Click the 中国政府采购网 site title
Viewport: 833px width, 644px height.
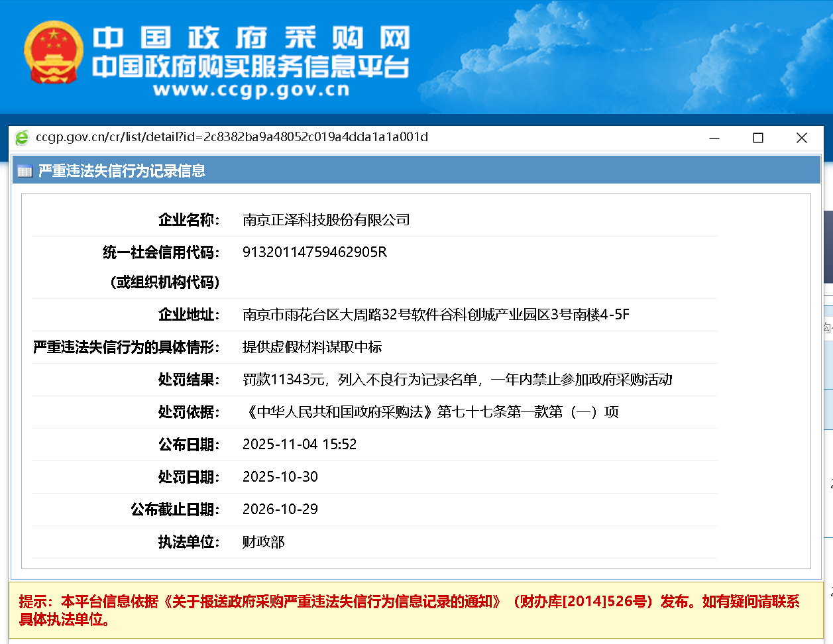click(x=251, y=38)
